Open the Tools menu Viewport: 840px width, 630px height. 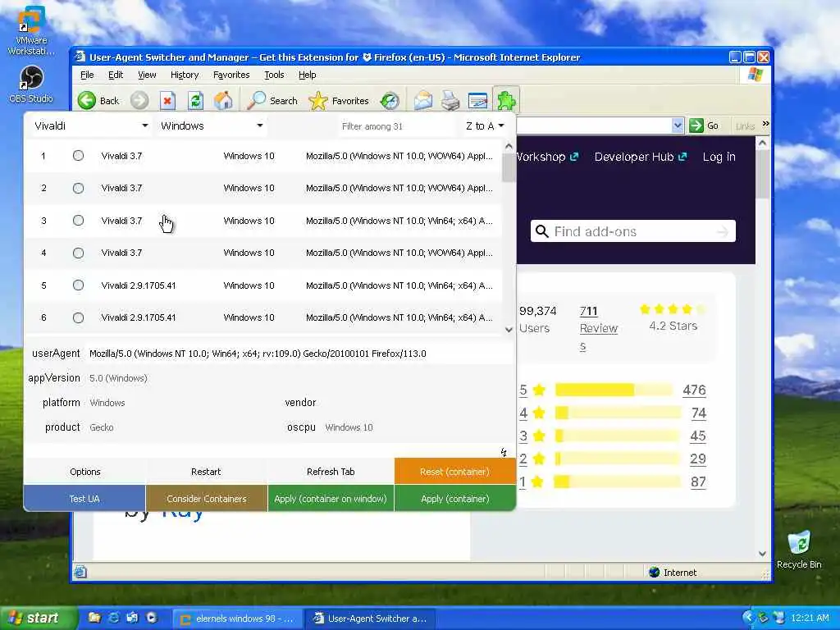pyautogui.click(x=274, y=75)
